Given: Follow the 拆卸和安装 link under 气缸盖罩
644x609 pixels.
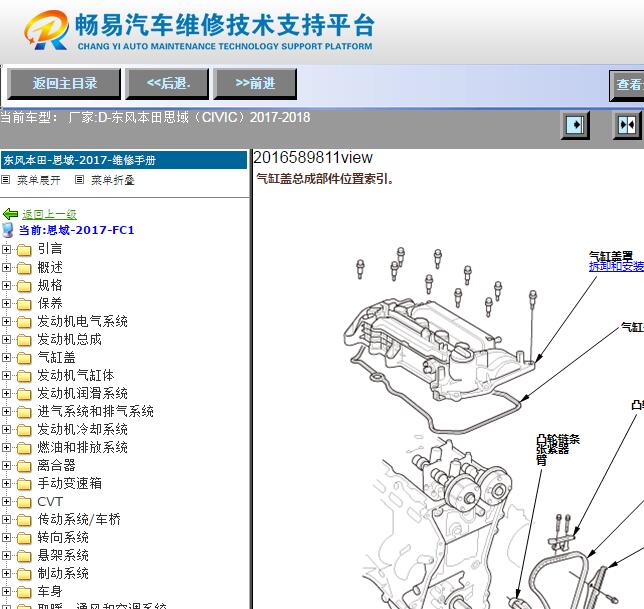Looking at the screenshot, I should [616, 267].
